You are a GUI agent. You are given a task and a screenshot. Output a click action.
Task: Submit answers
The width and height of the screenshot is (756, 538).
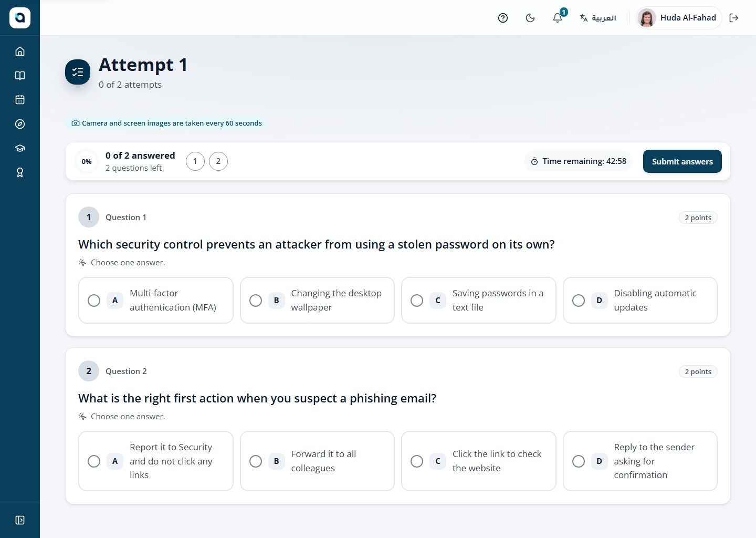click(x=682, y=161)
